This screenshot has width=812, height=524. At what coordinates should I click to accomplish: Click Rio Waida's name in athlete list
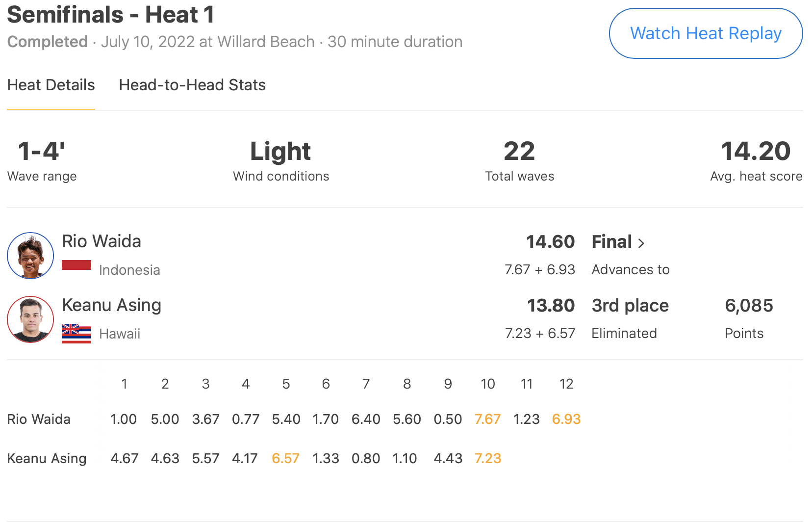tap(101, 241)
